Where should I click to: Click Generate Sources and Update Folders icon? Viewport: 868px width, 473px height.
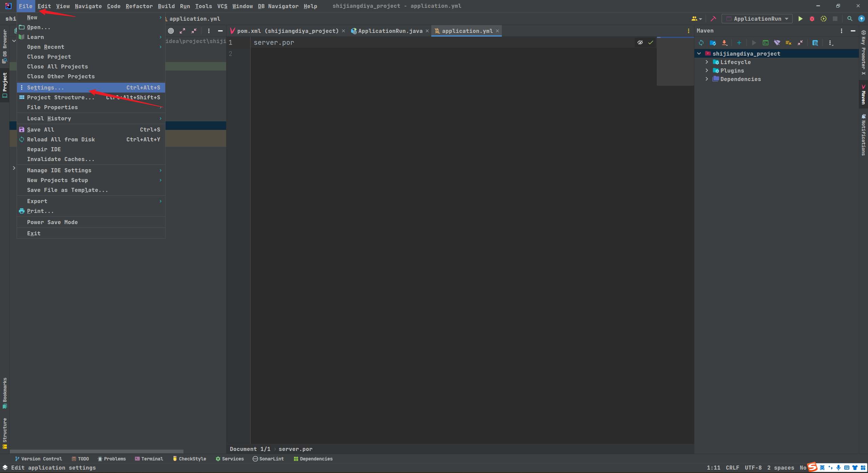pos(713,43)
